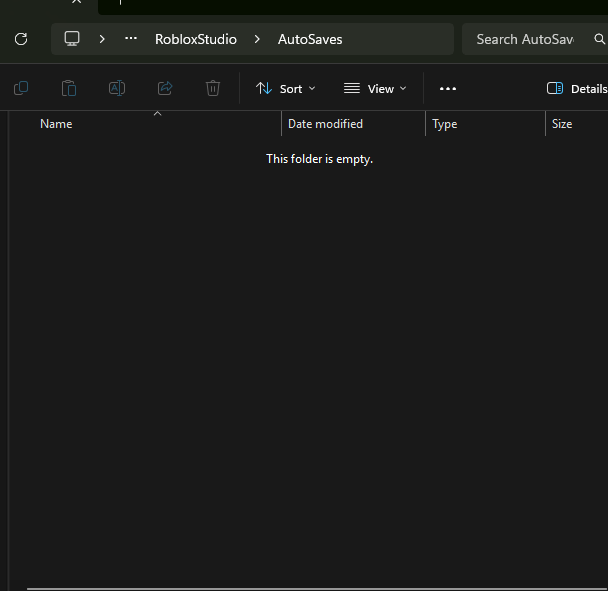Screen dimensions: 608x591
Task: Expand the chevron after the PC icon
Action: tap(102, 39)
